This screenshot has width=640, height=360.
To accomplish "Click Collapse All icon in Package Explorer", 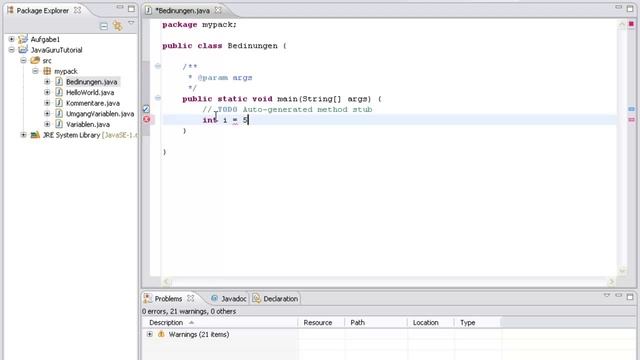I will tap(104, 27).
